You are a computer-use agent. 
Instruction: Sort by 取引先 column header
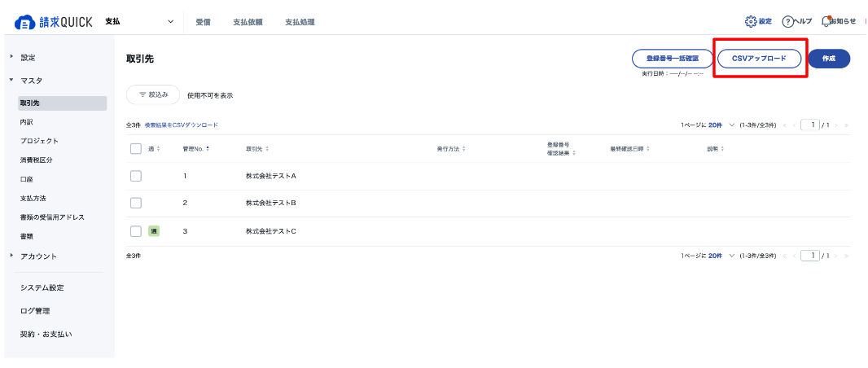(257, 149)
